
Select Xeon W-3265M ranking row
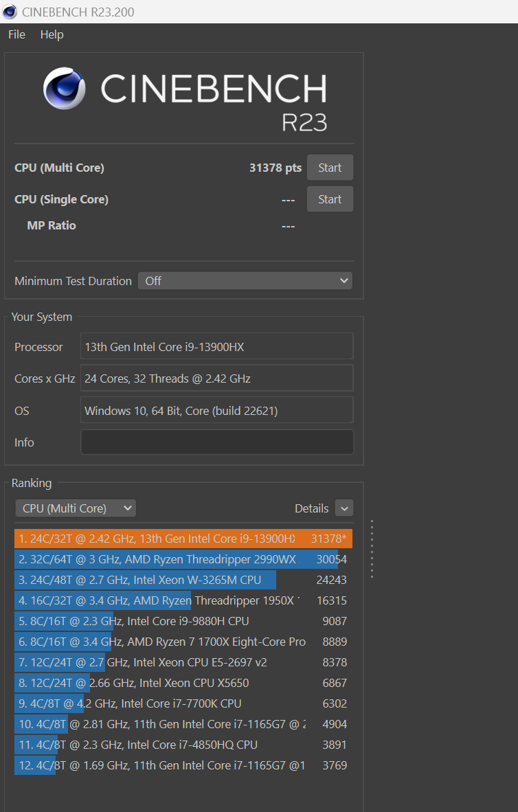coord(183,580)
